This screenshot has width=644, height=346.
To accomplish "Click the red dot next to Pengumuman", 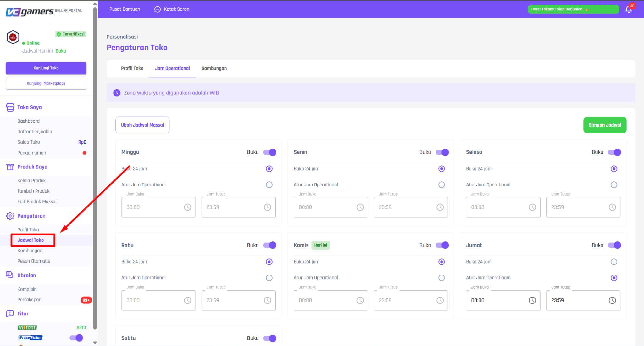I will pos(84,153).
